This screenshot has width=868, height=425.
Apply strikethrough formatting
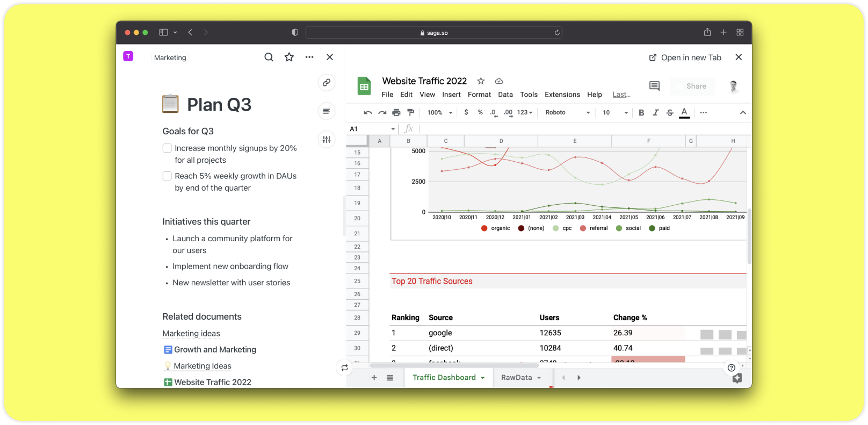670,113
